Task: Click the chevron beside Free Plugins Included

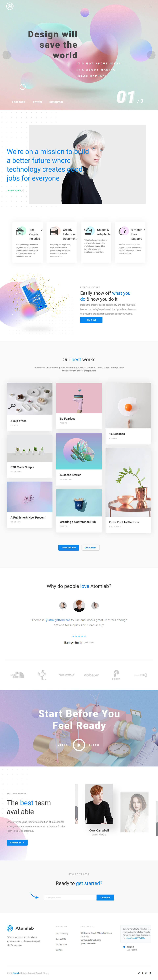Action: click(42, 230)
